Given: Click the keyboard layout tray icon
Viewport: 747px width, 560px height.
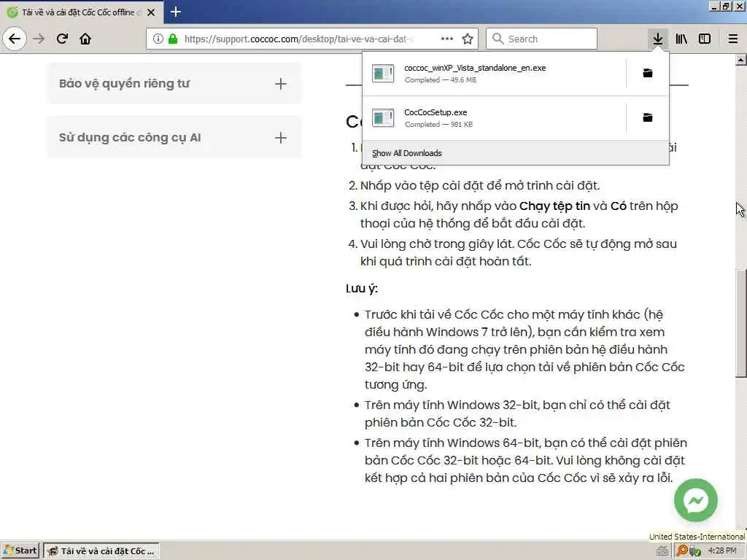Looking at the screenshot, I should [x=662, y=551].
